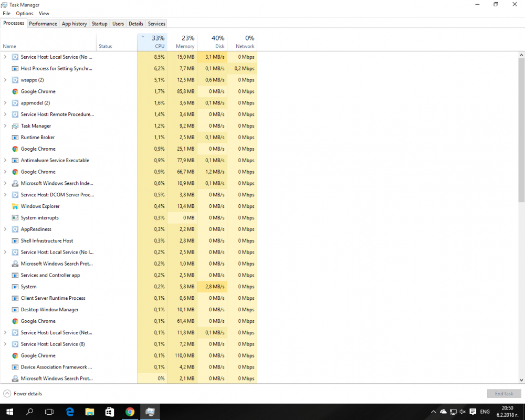Screen dimensions: 525x420
Task: Switch to the Services tab
Action: (x=156, y=24)
